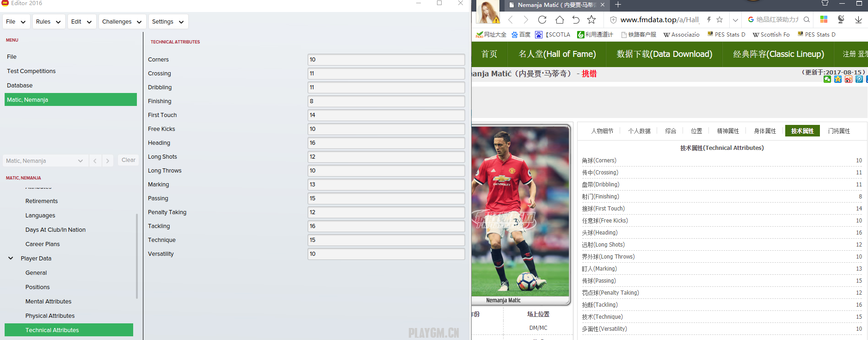Image resolution: width=868 pixels, height=340 pixels.
Task: Open Physical Attributes in the player tree
Action: (x=50, y=316)
